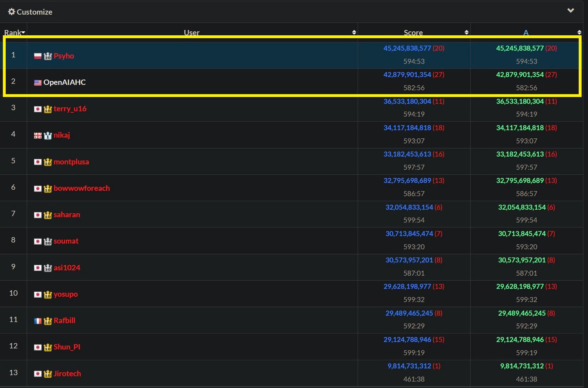Open soumat's profile link
The width and height of the screenshot is (588, 388).
[66, 241]
